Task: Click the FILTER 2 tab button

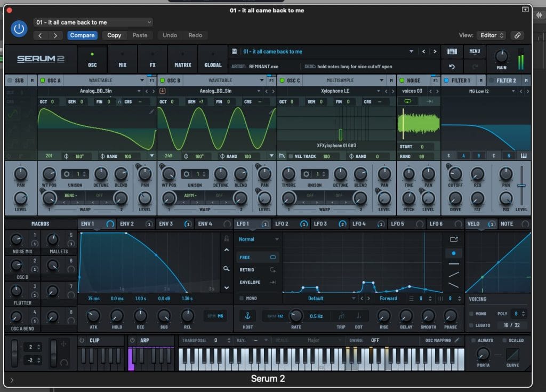Action: coord(506,81)
